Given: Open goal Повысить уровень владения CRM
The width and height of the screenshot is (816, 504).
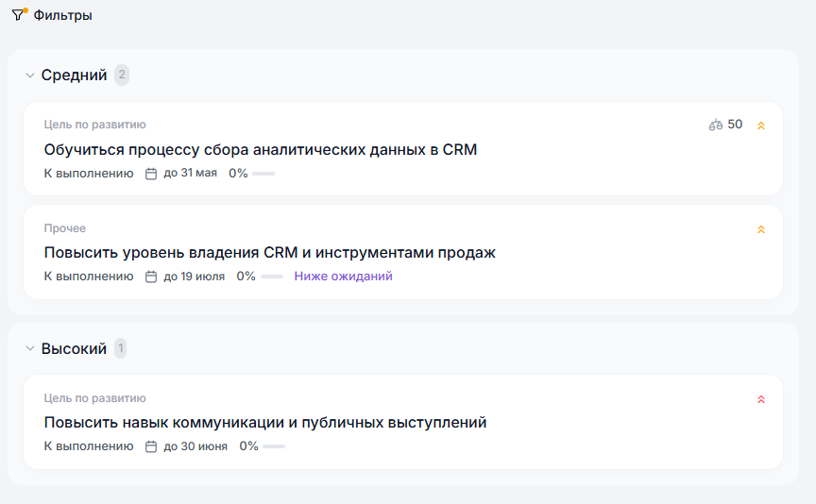Looking at the screenshot, I should click(269, 253).
